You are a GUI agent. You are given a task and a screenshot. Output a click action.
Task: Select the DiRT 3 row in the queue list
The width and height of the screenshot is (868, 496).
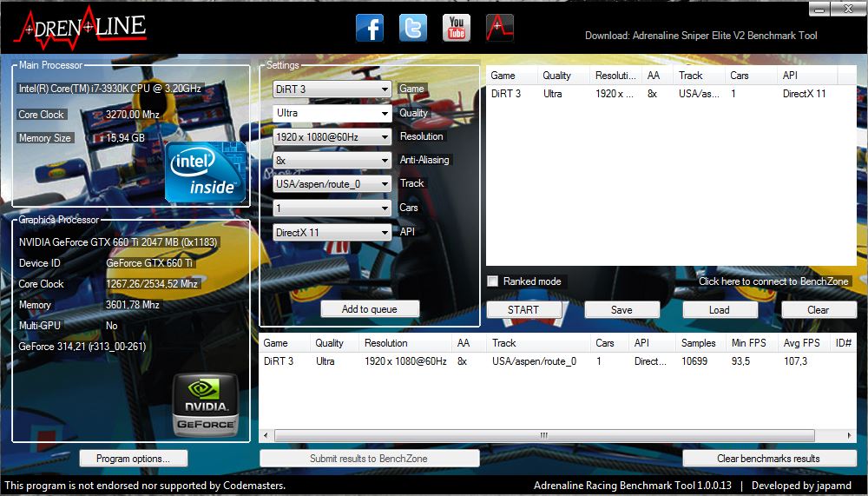[671, 94]
